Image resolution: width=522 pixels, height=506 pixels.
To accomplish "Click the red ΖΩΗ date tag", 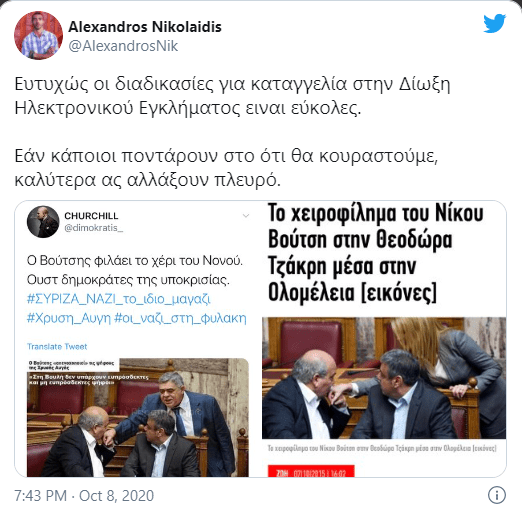I will click(x=311, y=471).
